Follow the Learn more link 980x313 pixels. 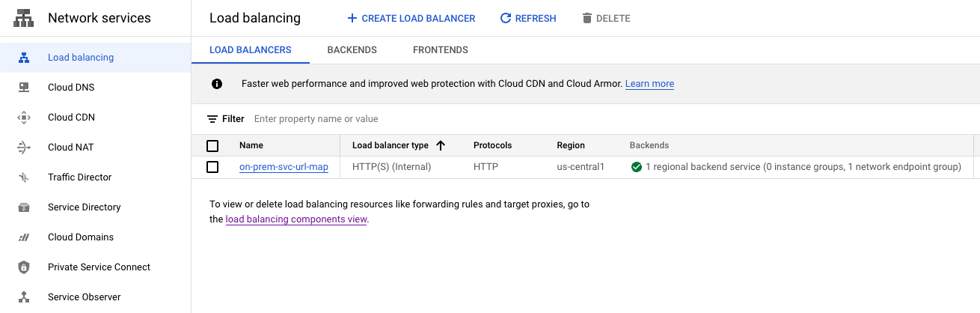tap(649, 84)
